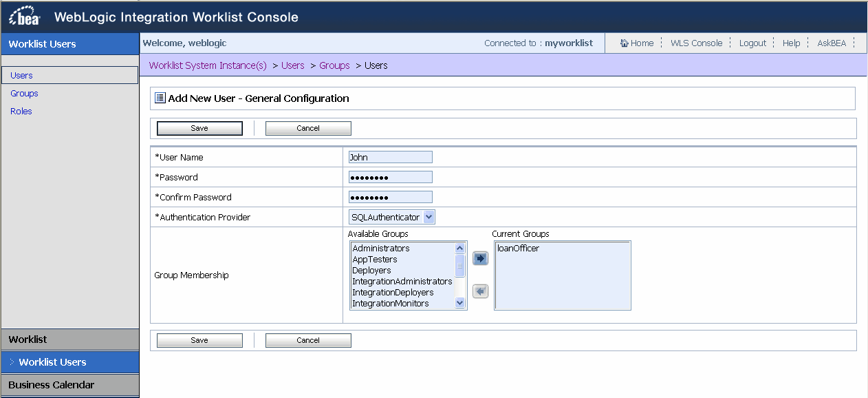
Task: Select IntegrationAdministrators in Available Groups
Action: coord(402,282)
